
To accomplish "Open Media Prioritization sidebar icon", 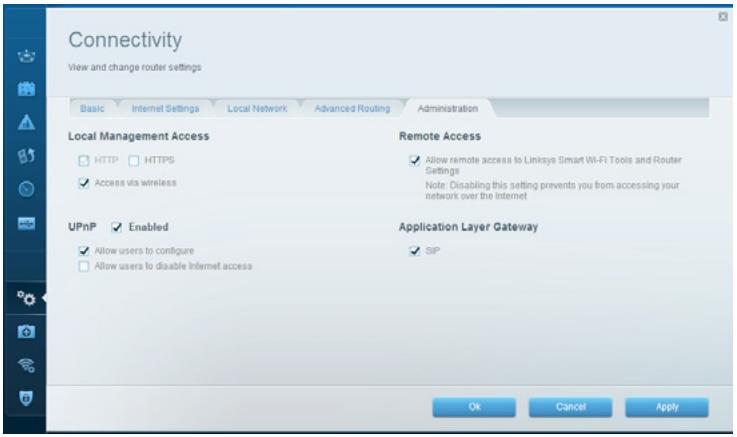I will [26, 156].
